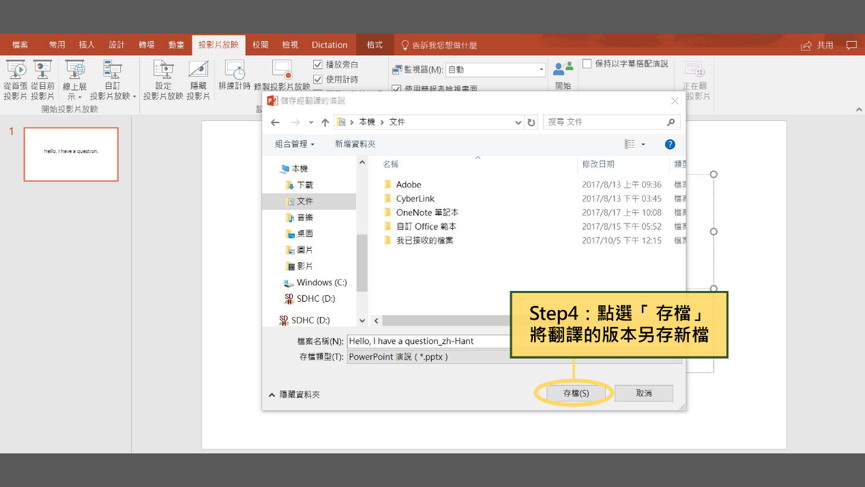Image resolution: width=865 pixels, height=487 pixels.
Task: Open the dialog help icon
Action: tap(670, 145)
